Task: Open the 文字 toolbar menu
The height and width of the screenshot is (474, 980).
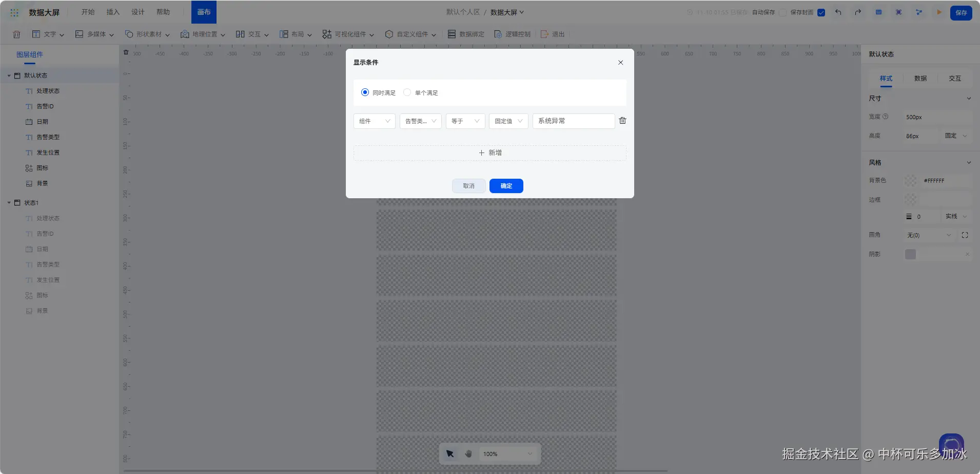Action: coord(48,34)
